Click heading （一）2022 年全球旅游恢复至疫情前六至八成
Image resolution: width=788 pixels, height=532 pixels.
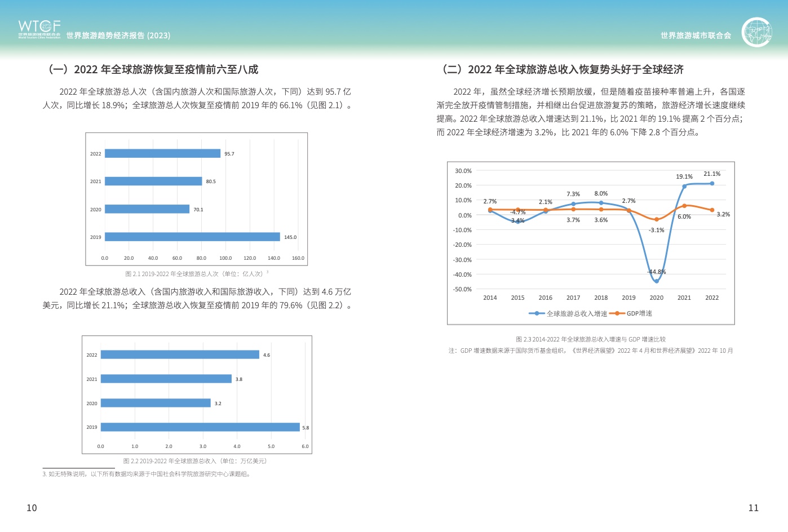[x=153, y=69]
